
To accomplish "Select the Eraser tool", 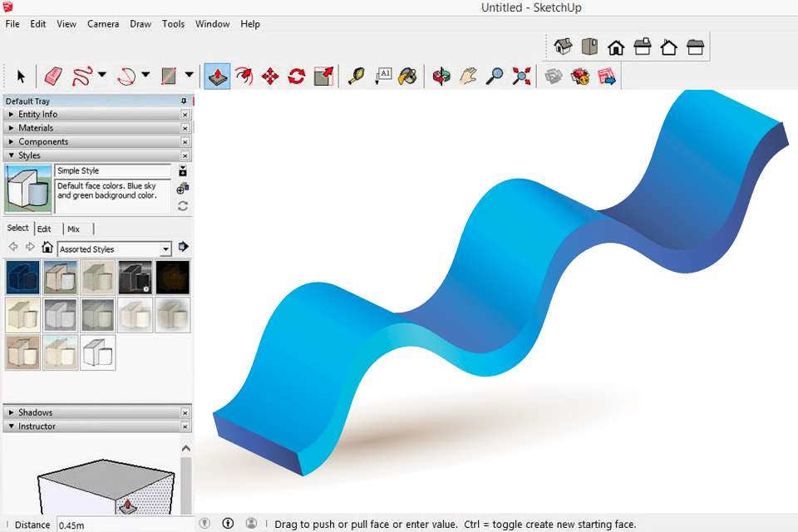I will [52, 76].
